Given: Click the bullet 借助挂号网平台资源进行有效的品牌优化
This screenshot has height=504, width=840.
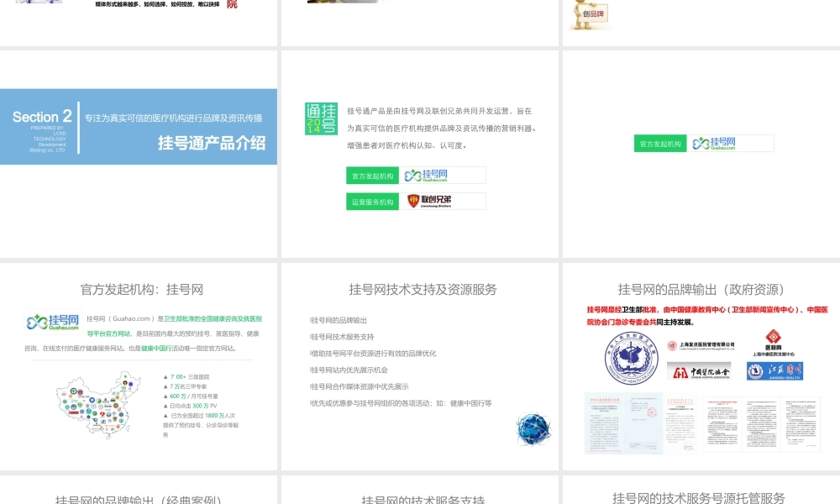Looking at the screenshot, I should pyautogui.click(x=373, y=354).
